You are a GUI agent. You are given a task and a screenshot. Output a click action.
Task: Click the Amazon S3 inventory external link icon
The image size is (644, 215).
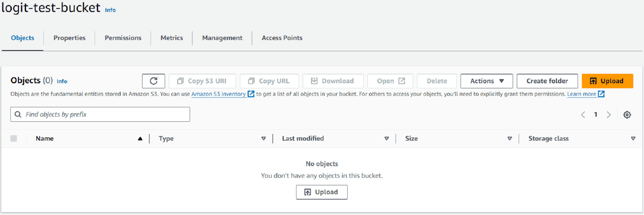point(251,94)
